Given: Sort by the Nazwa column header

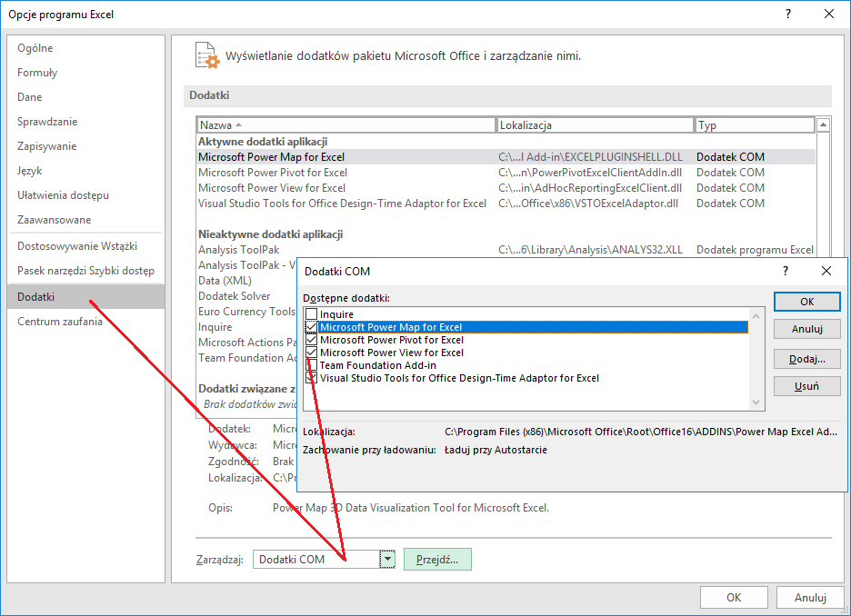Looking at the screenshot, I should tap(346, 125).
